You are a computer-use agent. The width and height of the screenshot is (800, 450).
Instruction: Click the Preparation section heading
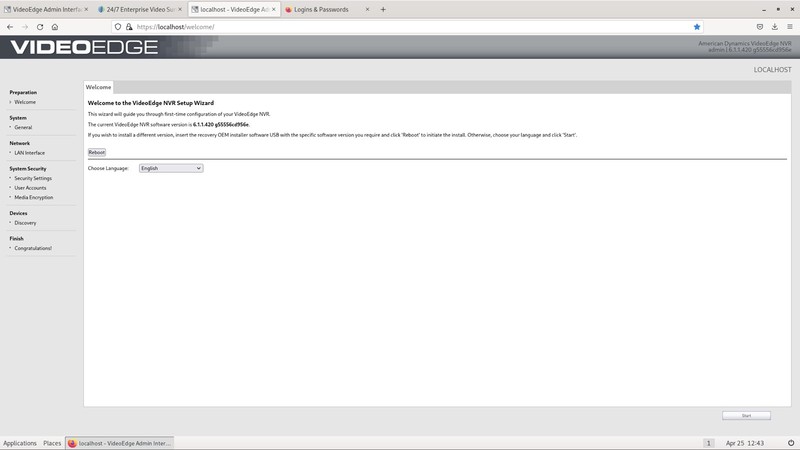[x=23, y=92]
